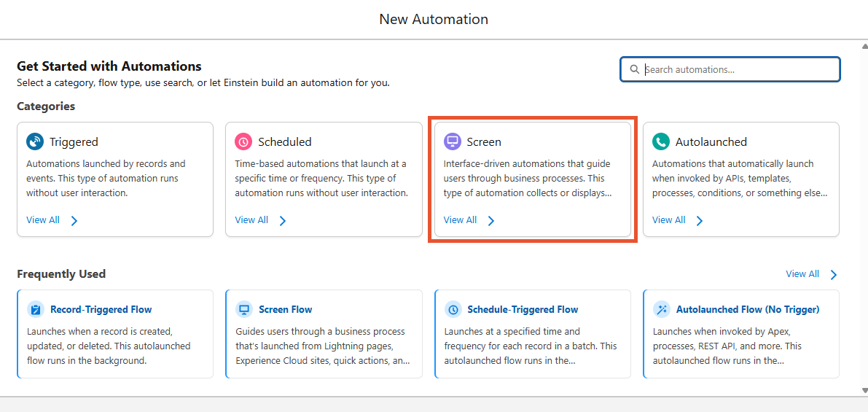Click the pink Scheduled clock icon
The width and height of the screenshot is (868, 412).
tap(243, 141)
